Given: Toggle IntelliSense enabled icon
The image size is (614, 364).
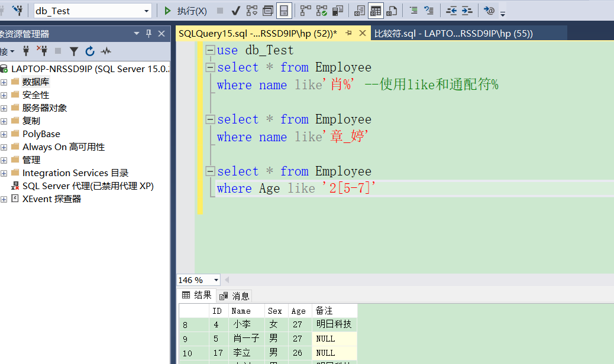Looking at the screenshot, I should pos(284,11).
